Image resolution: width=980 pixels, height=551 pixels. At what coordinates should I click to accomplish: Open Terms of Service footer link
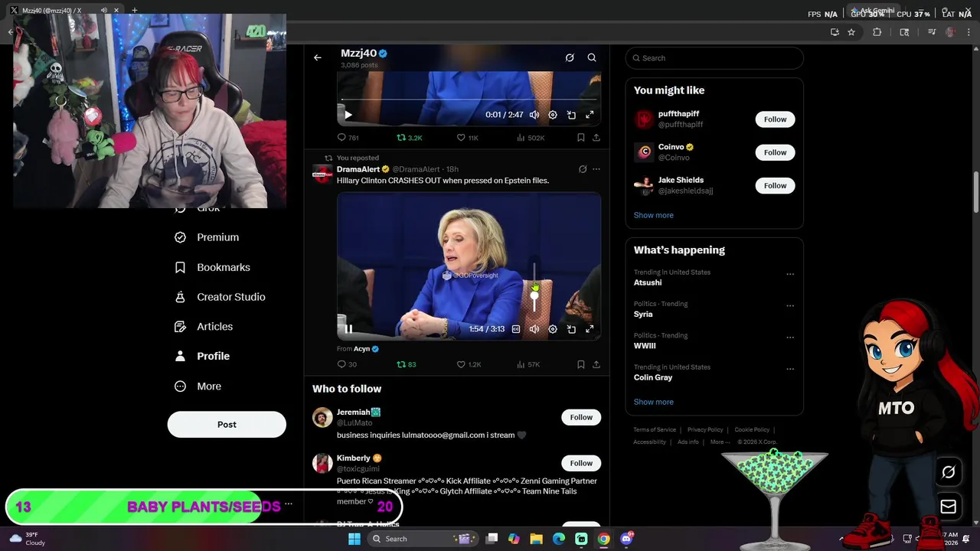tap(655, 430)
